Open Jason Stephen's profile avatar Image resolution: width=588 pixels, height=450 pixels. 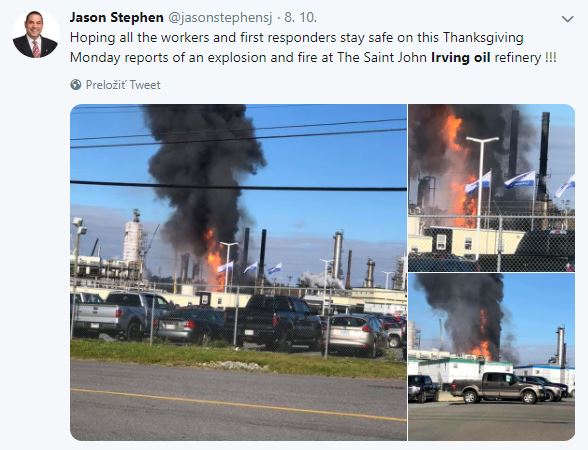(35, 34)
